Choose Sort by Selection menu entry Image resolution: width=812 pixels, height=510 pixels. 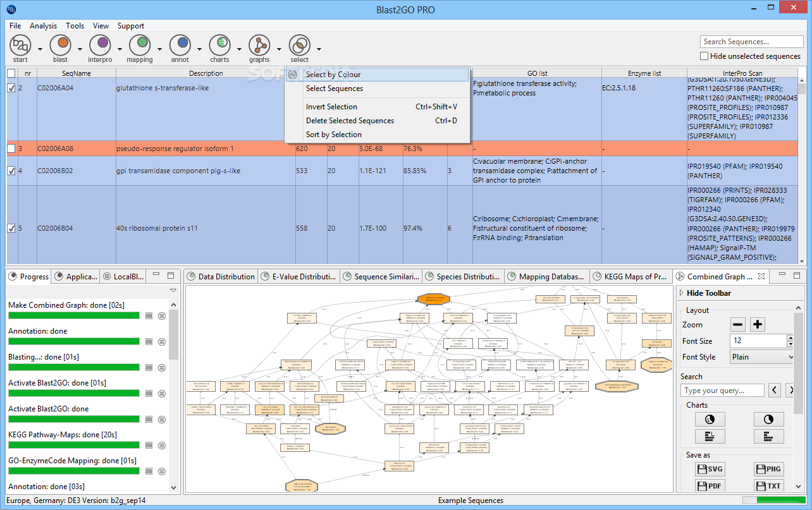click(x=378, y=135)
